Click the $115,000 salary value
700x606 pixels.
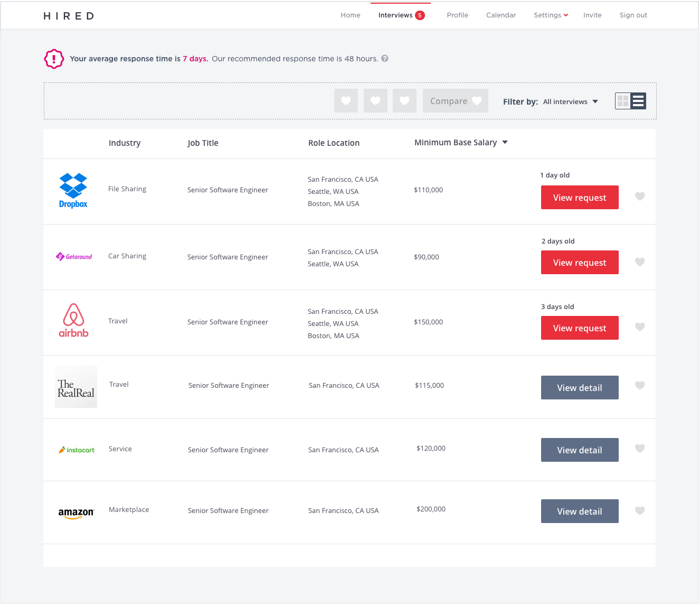[x=429, y=386]
